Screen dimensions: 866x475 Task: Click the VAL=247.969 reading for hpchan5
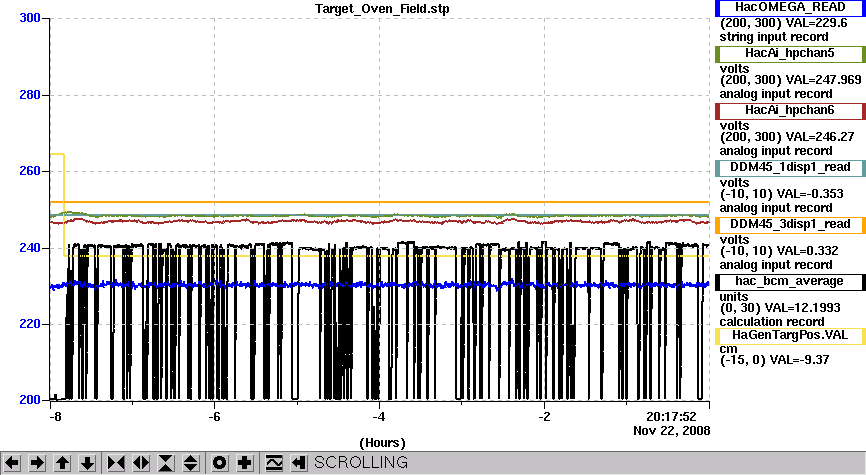pos(823,80)
